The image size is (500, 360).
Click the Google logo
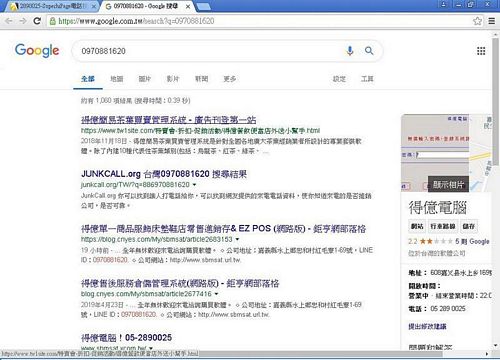point(37,50)
